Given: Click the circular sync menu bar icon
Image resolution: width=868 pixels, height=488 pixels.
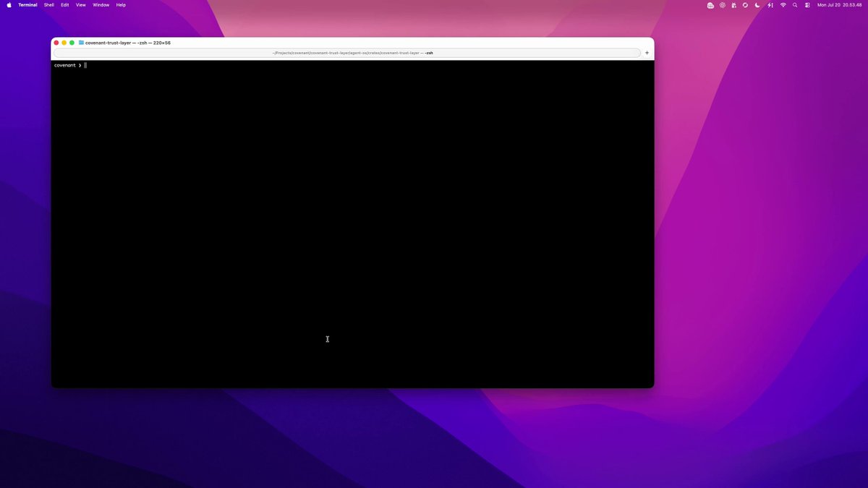Looking at the screenshot, I should pos(745,5).
